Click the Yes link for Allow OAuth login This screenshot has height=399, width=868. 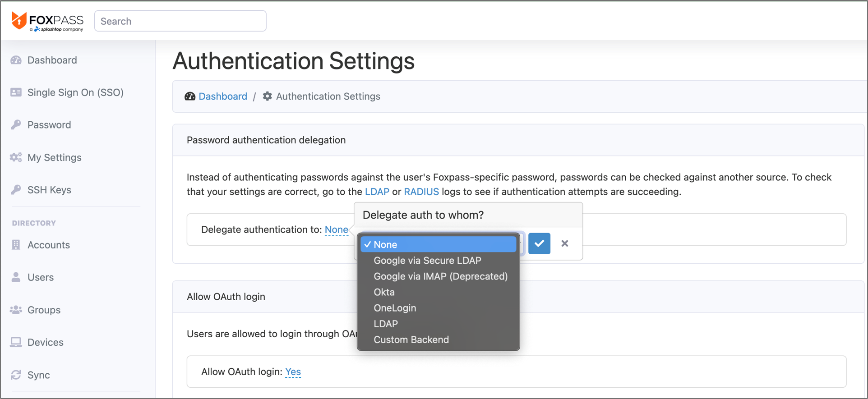click(x=293, y=371)
